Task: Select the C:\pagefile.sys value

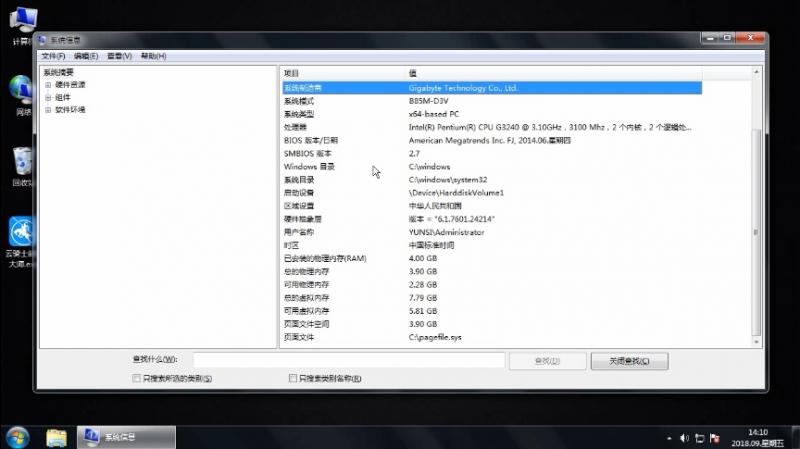Action: pyautogui.click(x=435, y=337)
